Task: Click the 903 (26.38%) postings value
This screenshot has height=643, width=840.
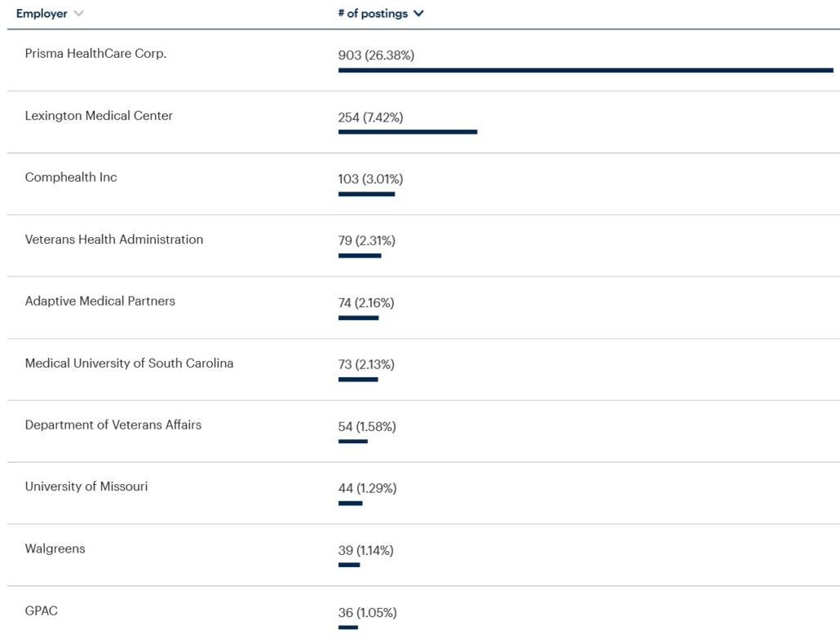Action: (x=376, y=55)
